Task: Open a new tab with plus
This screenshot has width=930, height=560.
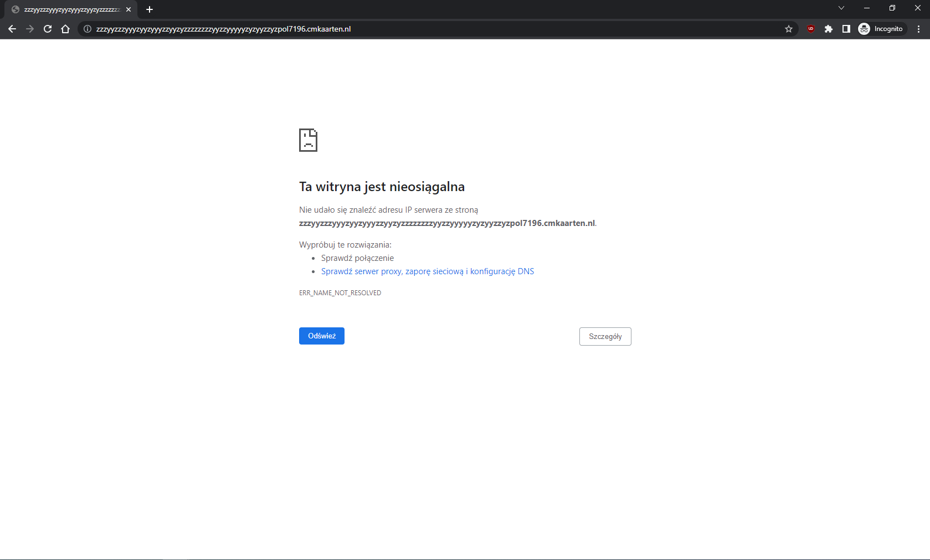Action: pyautogui.click(x=150, y=9)
